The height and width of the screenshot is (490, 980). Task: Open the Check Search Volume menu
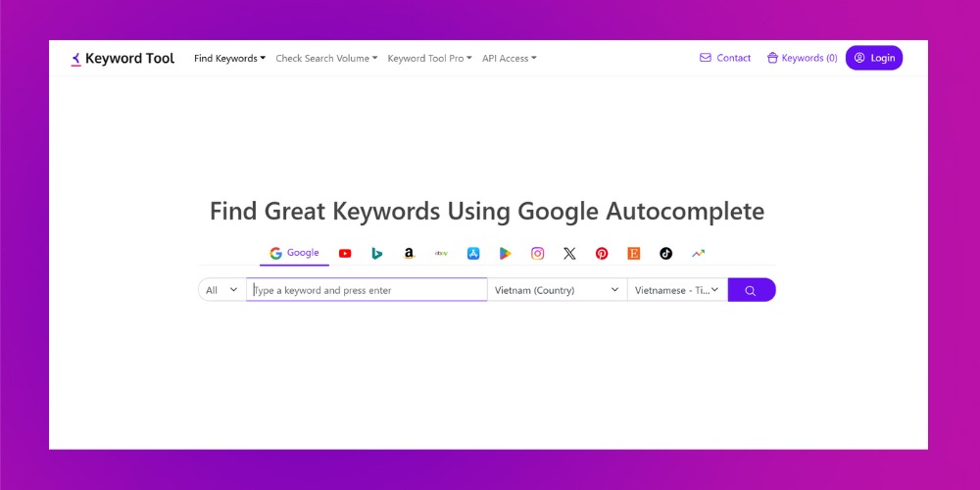pos(326,58)
